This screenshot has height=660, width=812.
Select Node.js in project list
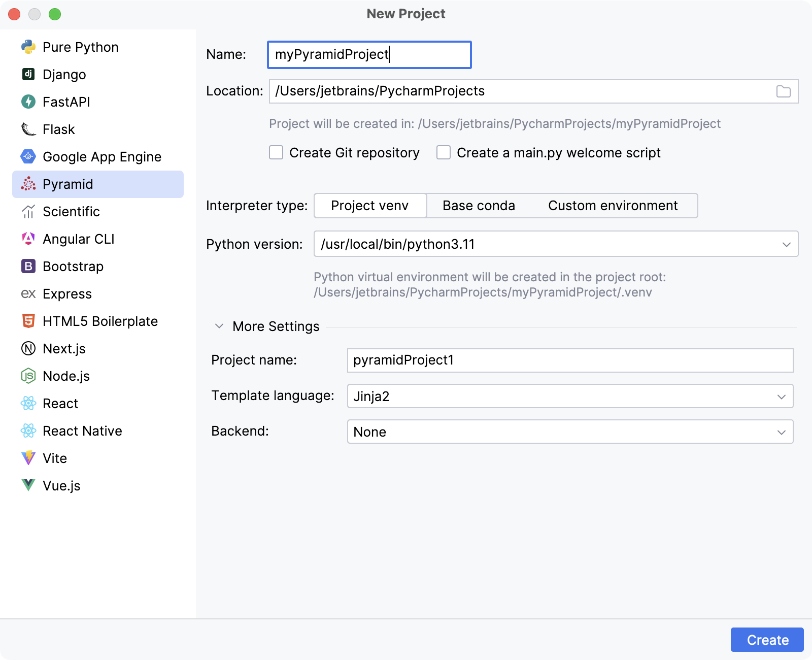click(x=98, y=376)
